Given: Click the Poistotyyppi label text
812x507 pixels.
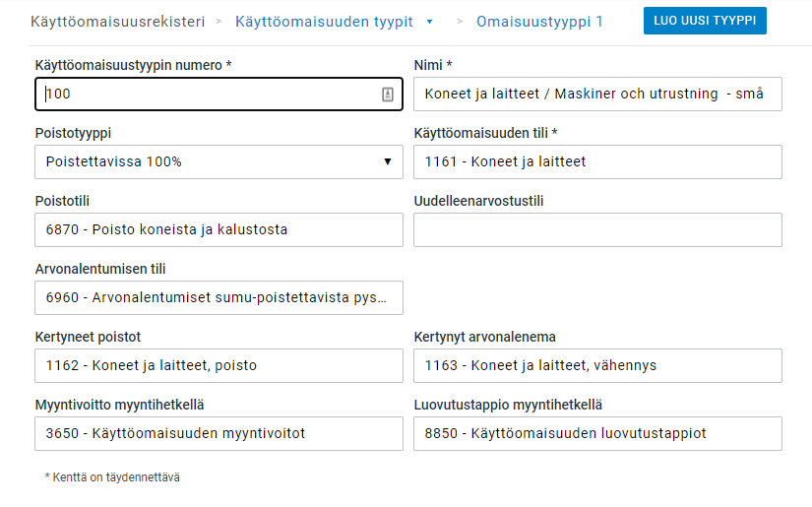Looking at the screenshot, I should 79,133.
